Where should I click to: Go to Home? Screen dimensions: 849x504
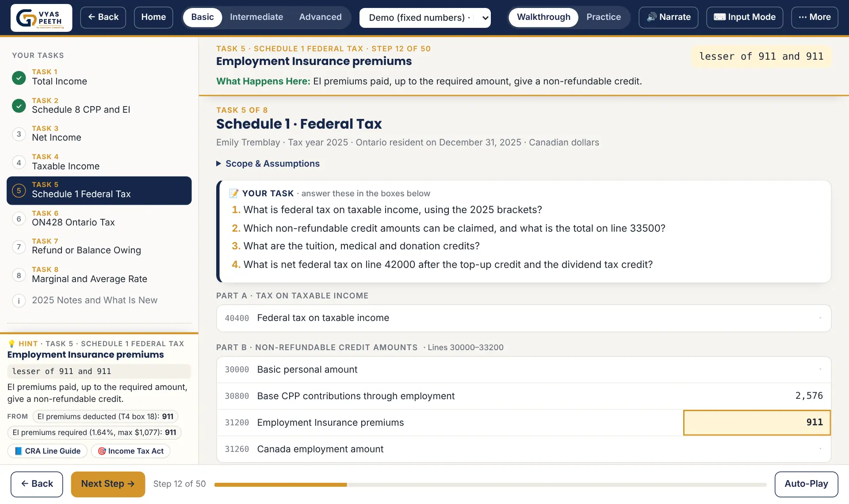click(x=153, y=17)
